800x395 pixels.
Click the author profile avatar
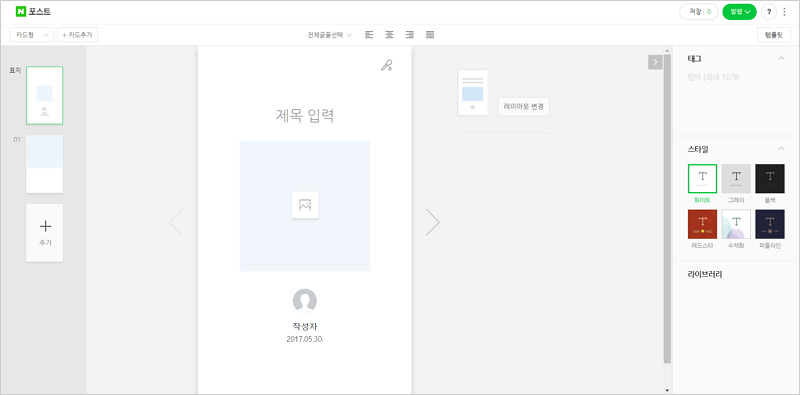pyautogui.click(x=305, y=301)
